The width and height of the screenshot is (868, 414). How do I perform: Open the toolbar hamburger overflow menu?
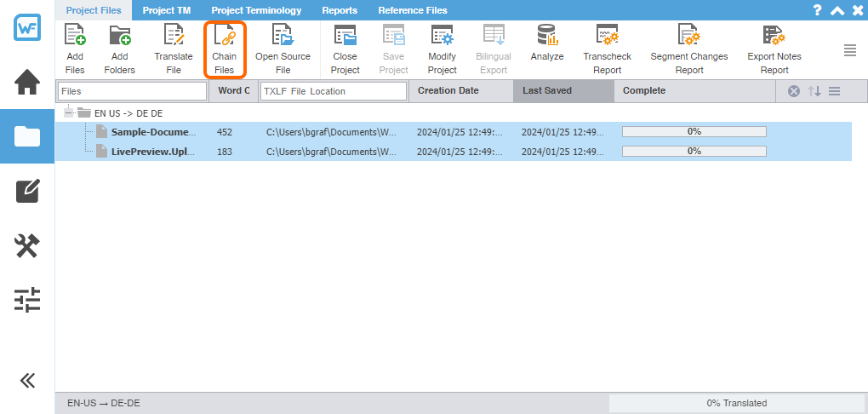(x=849, y=50)
